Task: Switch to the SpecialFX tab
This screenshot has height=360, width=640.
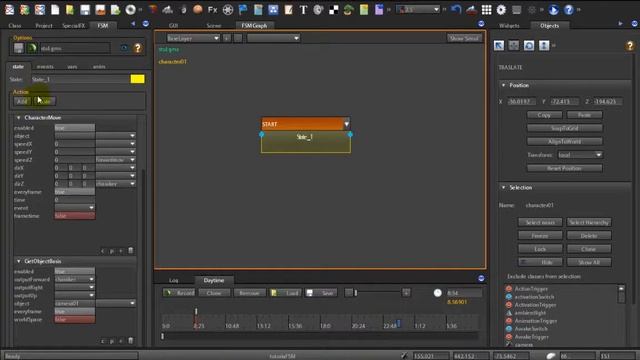Action: [x=73, y=26]
